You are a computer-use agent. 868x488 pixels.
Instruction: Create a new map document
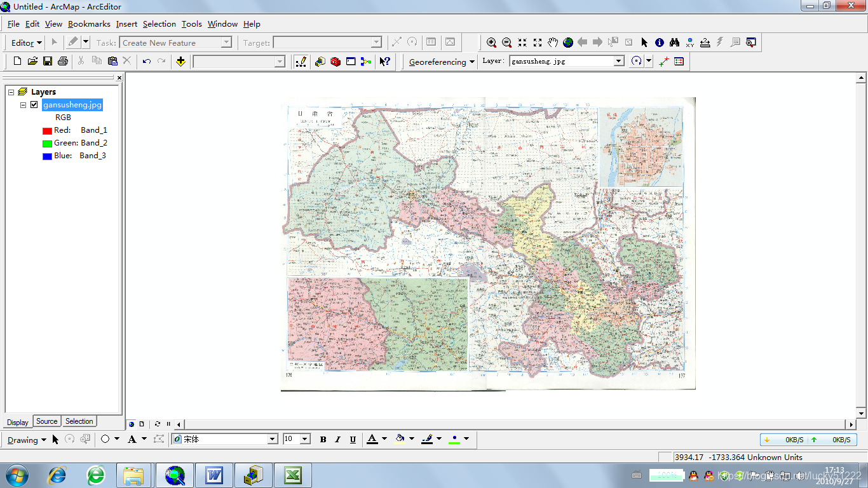(x=17, y=61)
